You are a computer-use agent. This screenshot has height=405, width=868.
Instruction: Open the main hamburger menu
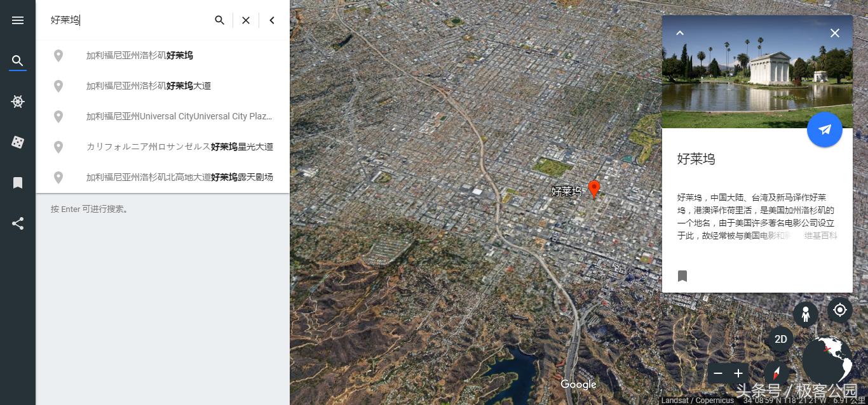(18, 20)
